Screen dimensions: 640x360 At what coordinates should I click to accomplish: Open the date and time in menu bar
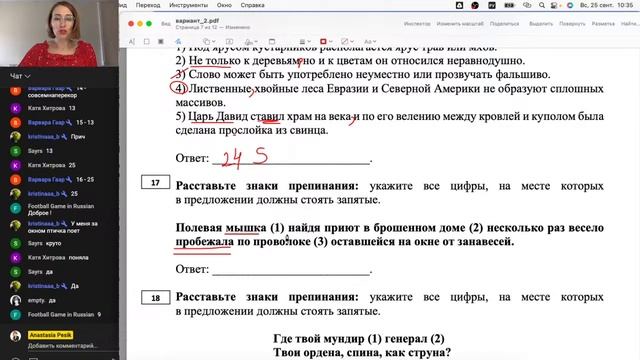pos(606,5)
